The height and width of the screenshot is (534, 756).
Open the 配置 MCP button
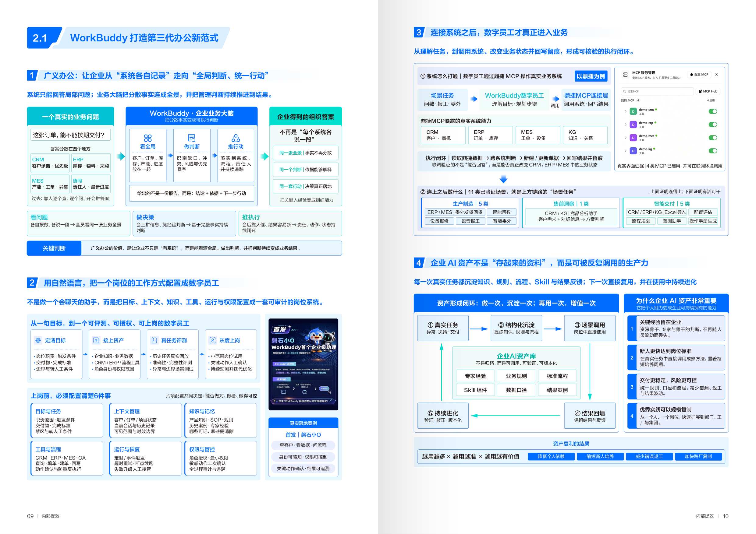pyautogui.click(x=699, y=75)
